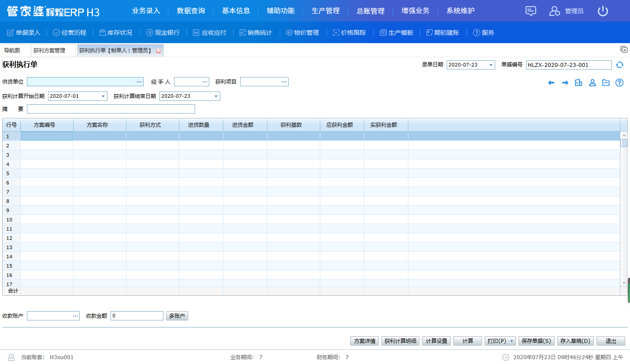
Task: Click the question mark help icon
Action: pyautogui.click(x=619, y=83)
